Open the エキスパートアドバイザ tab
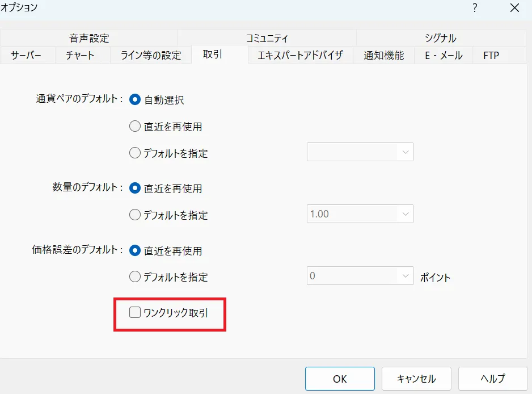 pos(300,55)
